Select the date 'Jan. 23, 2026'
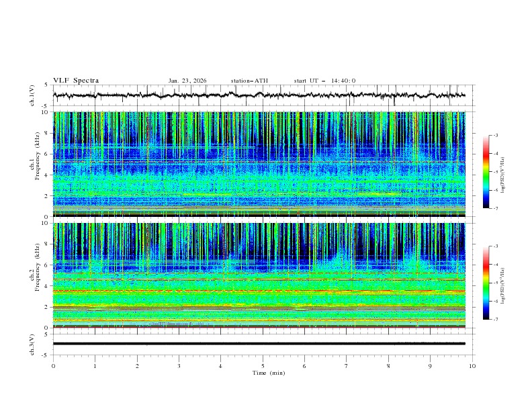The image size is (532, 411). click(187, 81)
